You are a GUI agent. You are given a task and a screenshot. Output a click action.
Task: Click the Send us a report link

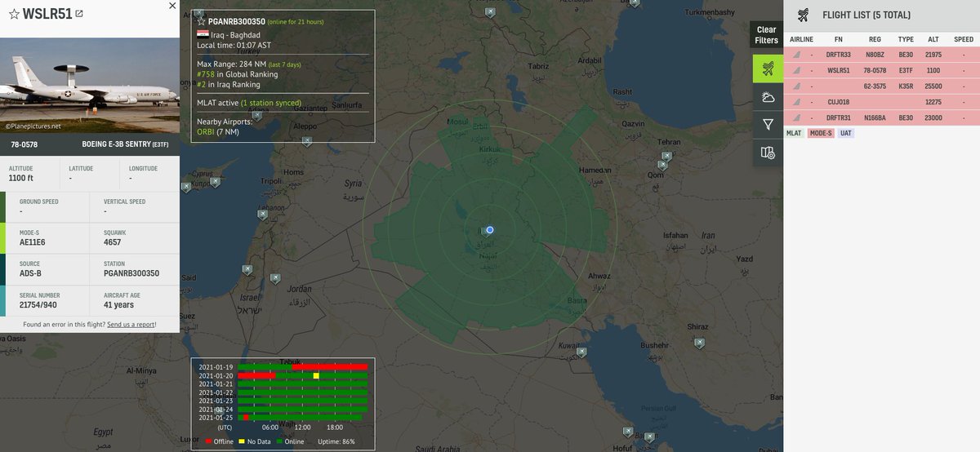point(130,324)
